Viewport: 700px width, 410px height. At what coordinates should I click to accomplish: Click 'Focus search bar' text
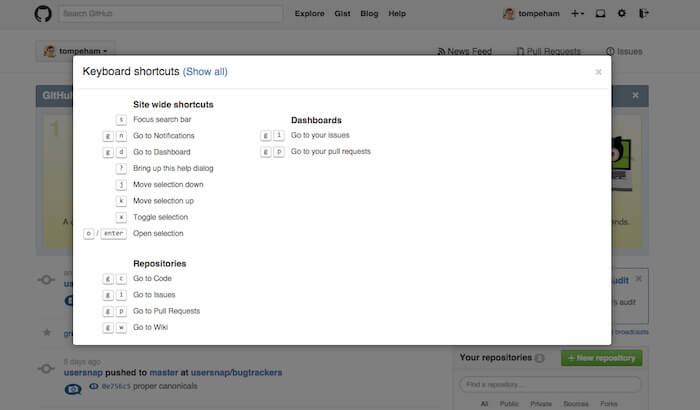pyautogui.click(x=162, y=119)
